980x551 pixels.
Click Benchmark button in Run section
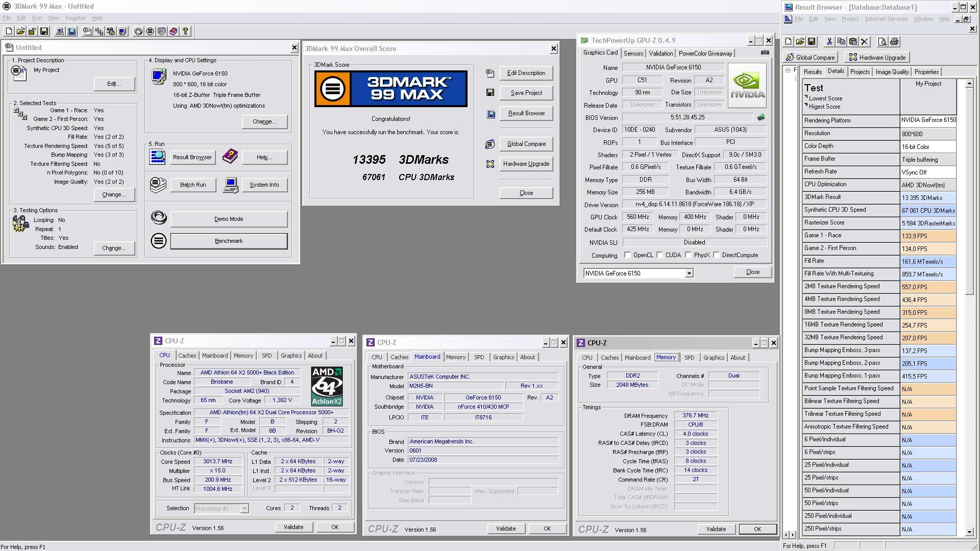tap(229, 241)
